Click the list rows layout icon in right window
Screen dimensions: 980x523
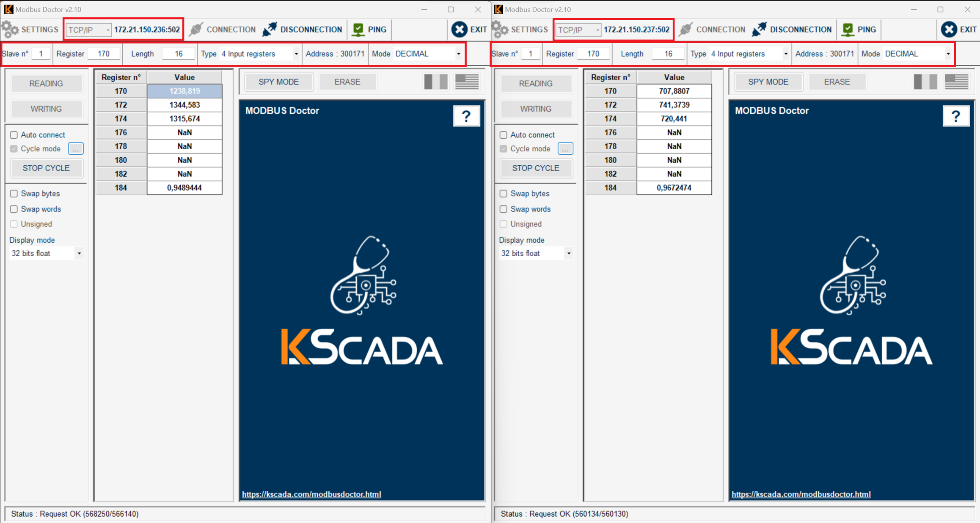[x=956, y=82]
